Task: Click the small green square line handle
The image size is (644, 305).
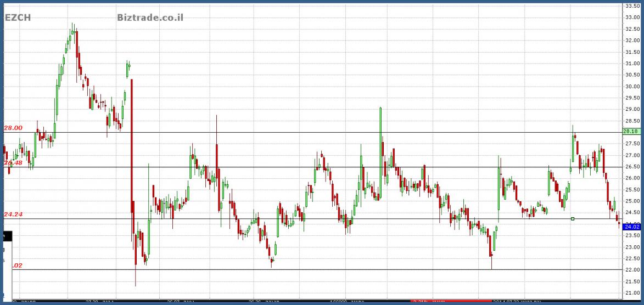Action: click(573, 219)
